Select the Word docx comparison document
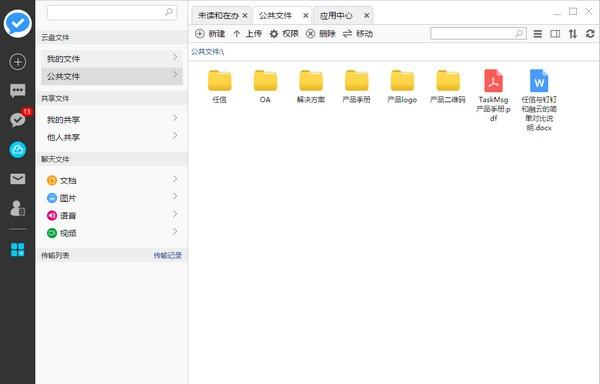Viewport: 600px width, 384px height. click(x=539, y=100)
